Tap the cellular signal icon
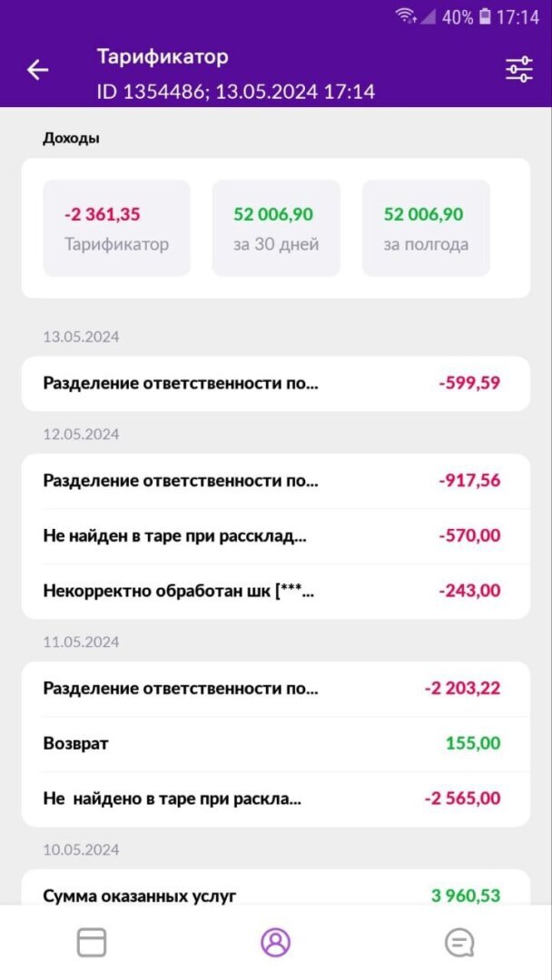Image resolution: width=552 pixels, height=980 pixels. tap(428, 16)
